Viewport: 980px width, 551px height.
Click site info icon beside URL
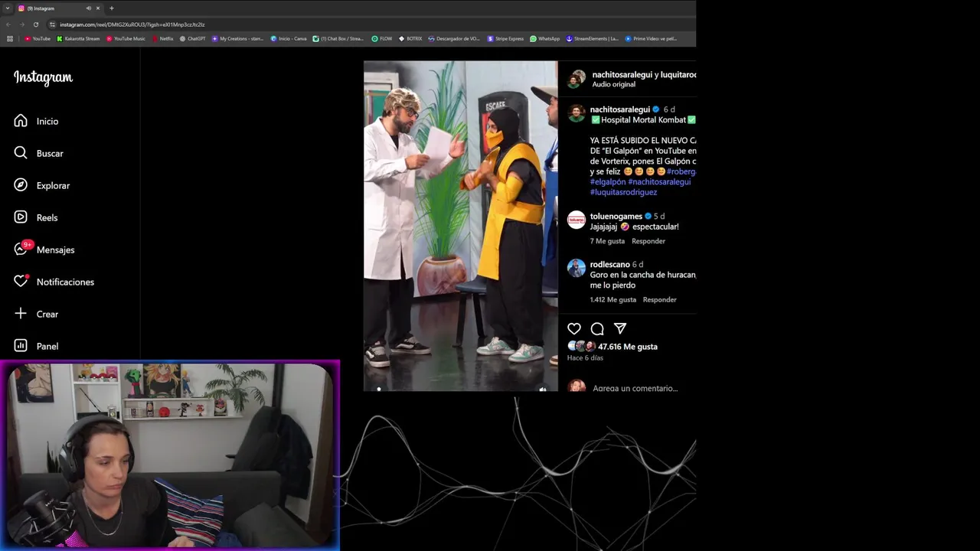(x=52, y=24)
